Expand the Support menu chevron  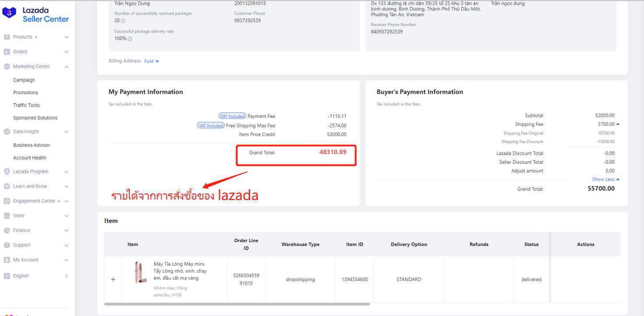pos(66,245)
